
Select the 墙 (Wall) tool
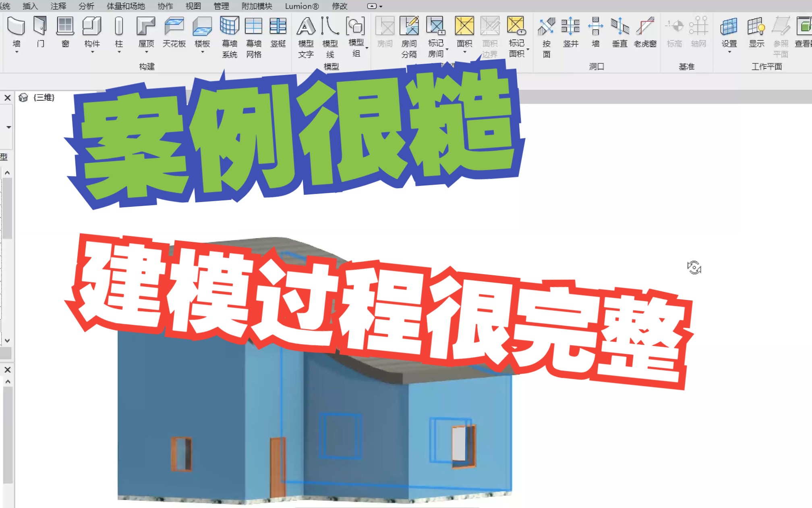pyautogui.click(x=16, y=27)
